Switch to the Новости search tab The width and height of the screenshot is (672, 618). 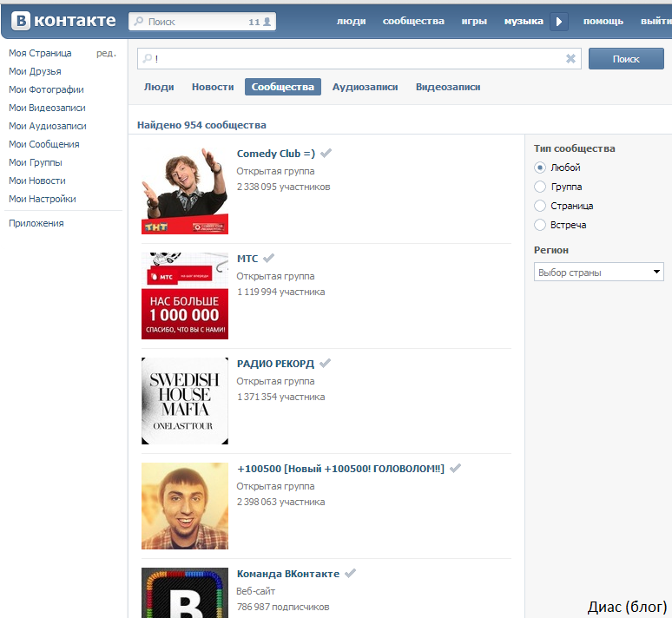click(213, 87)
